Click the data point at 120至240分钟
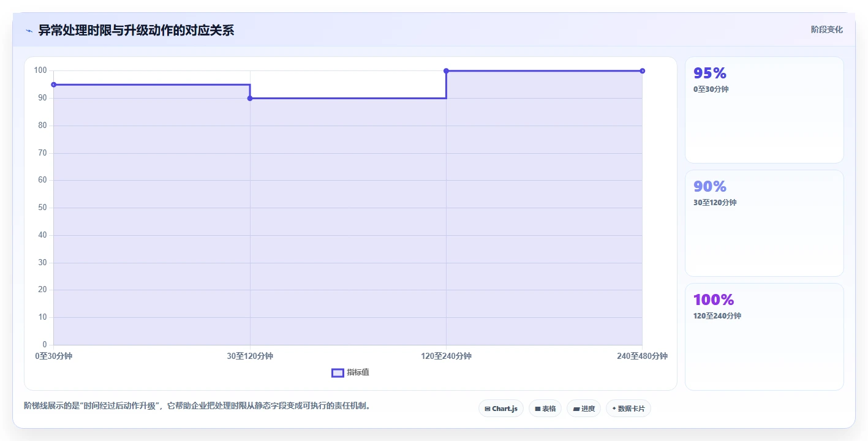Viewport: 868px width, 441px height. 446,71
